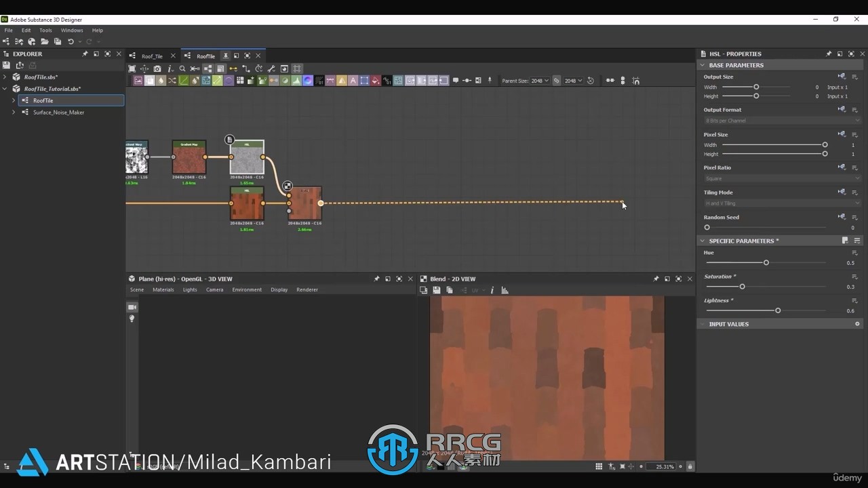The width and height of the screenshot is (868, 488).
Task: Open the Windows menu
Action: 72,30
